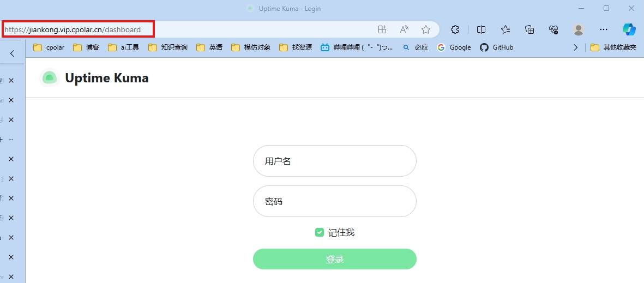Click the user profile avatar
Screen dimensions: 644x283
pos(579,29)
